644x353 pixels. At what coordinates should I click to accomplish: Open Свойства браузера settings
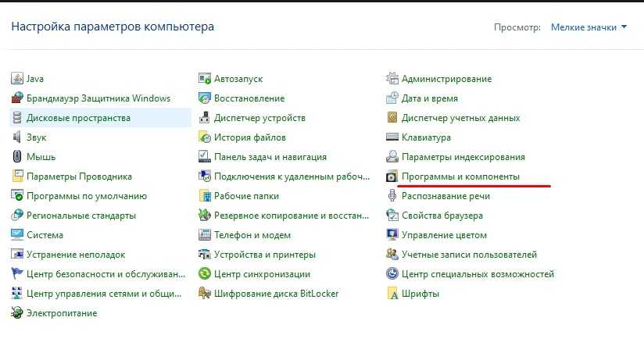coord(442,216)
